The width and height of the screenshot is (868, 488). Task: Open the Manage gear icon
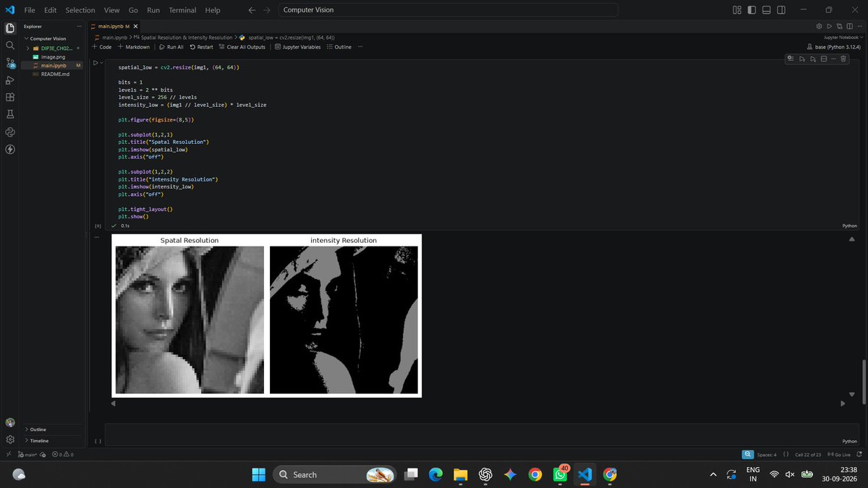(x=10, y=440)
